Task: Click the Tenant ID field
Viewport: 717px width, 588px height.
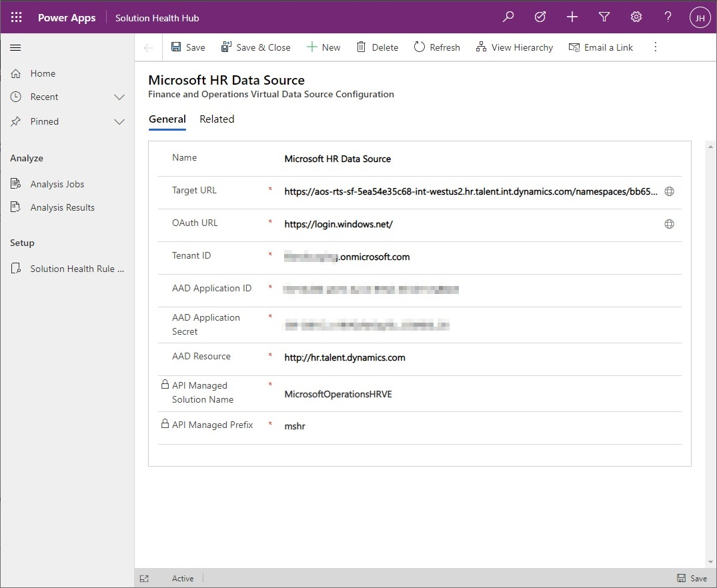Action: [480, 257]
